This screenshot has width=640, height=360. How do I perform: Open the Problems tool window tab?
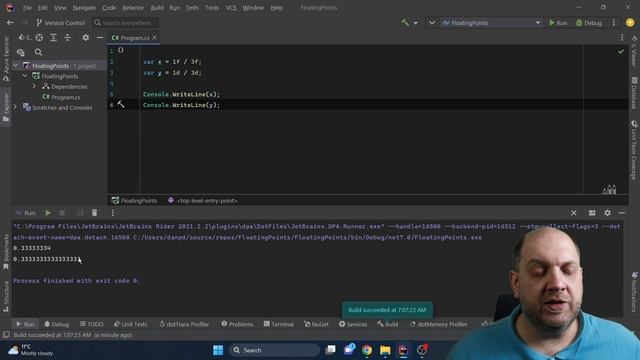[237, 324]
